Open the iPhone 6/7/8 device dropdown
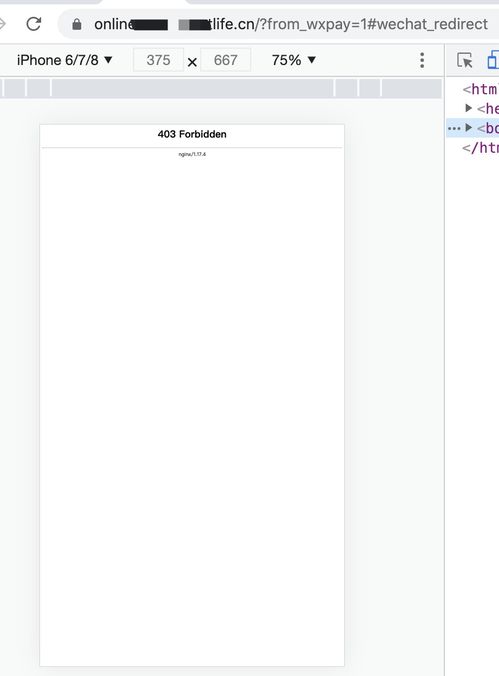 [65, 60]
